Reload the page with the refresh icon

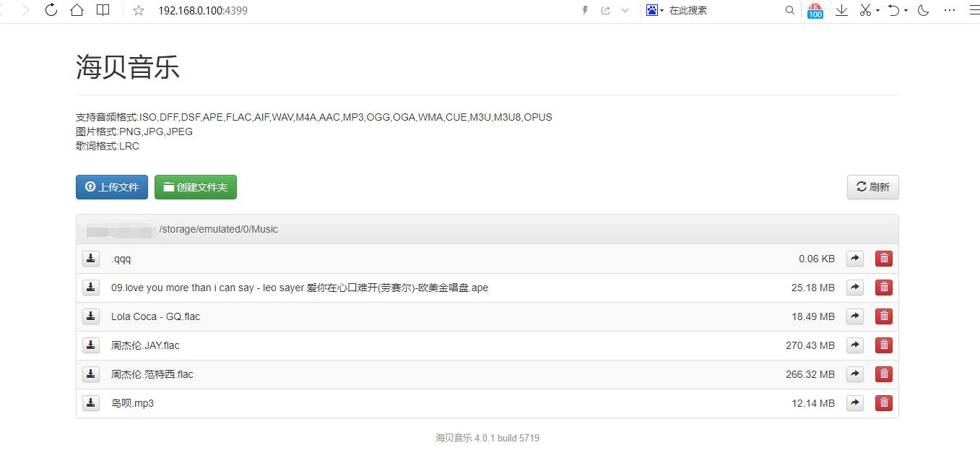click(x=51, y=10)
